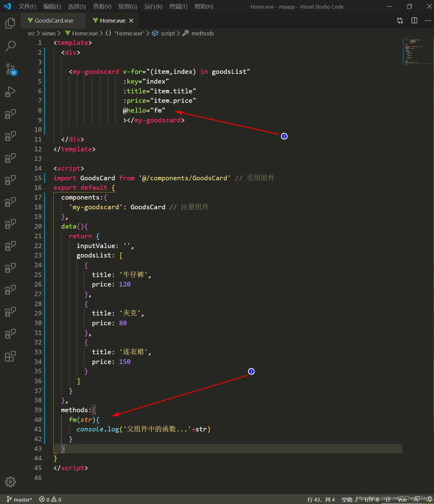434x504 pixels.
Task: Change line ending via LF status item
Action: click(x=388, y=499)
